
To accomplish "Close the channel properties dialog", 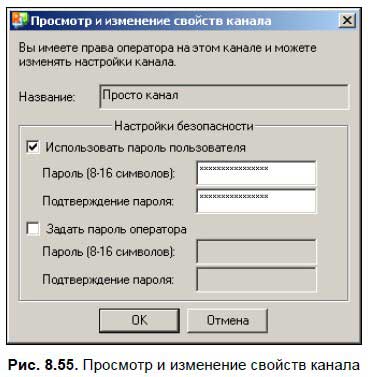I will (x=347, y=21).
